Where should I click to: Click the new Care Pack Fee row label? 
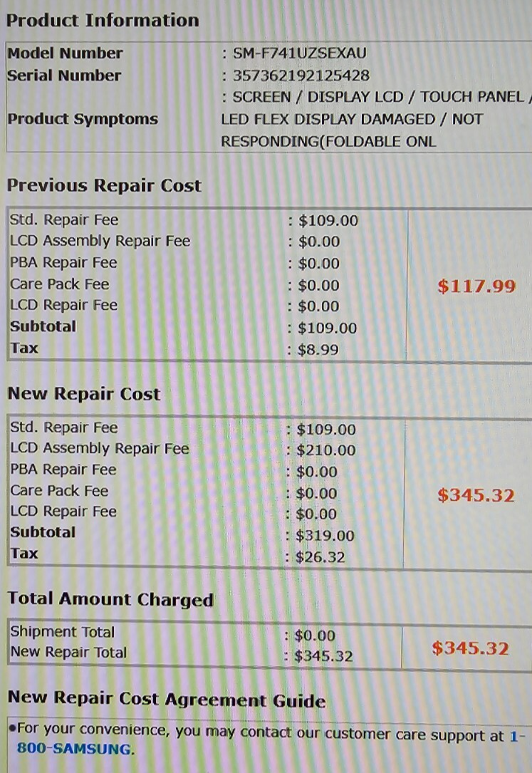coord(59,491)
